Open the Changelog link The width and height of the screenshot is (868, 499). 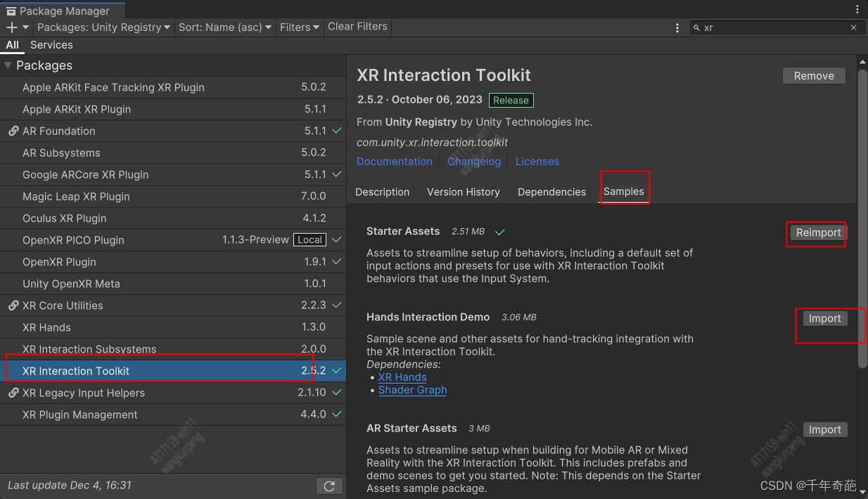tap(474, 161)
